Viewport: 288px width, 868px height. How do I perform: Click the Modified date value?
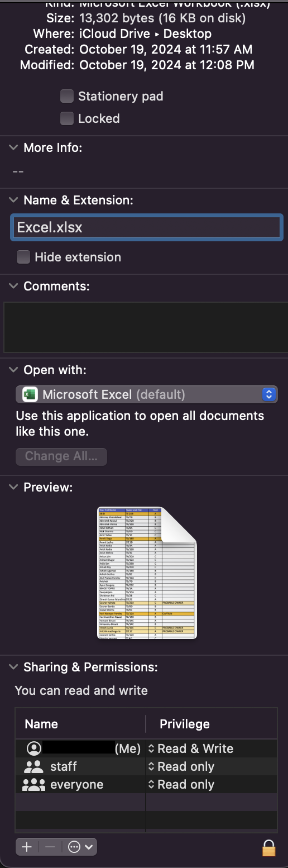(x=167, y=65)
